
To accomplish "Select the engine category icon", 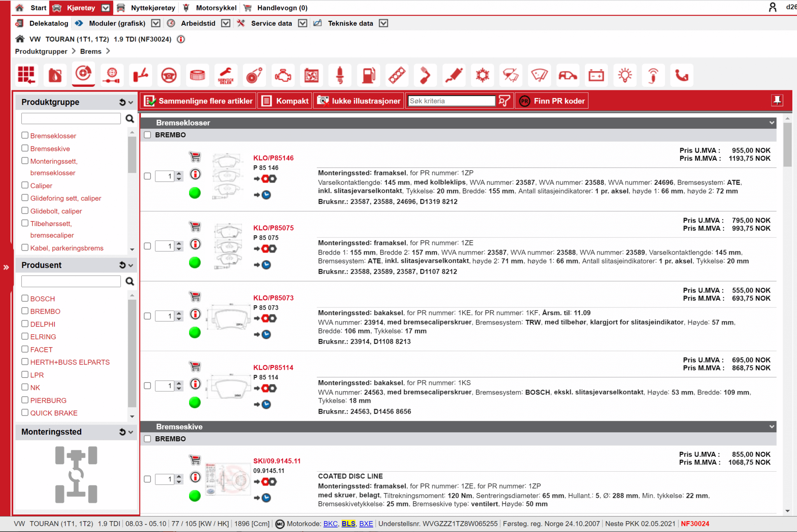I will [283, 75].
